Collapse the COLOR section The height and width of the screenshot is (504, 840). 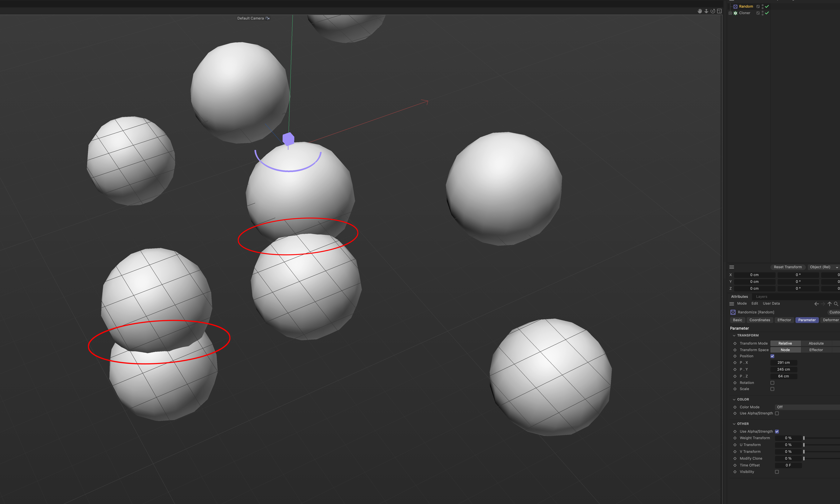click(734, 399)
